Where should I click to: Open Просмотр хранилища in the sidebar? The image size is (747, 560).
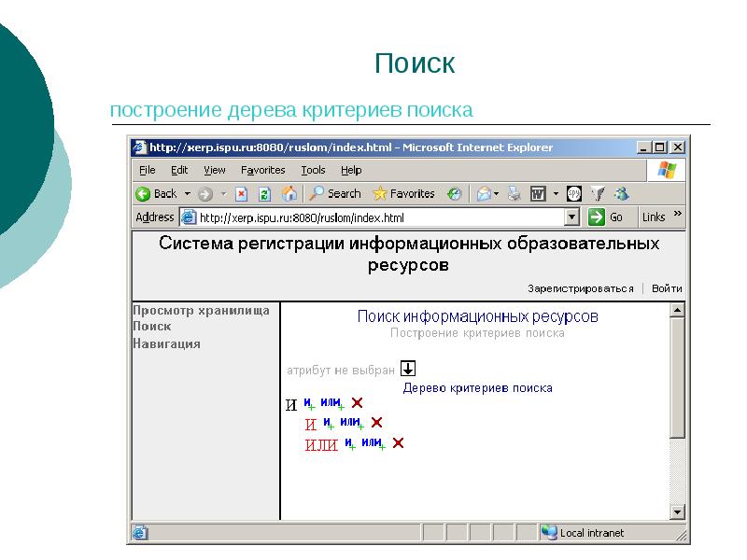[x=201, y=310]
